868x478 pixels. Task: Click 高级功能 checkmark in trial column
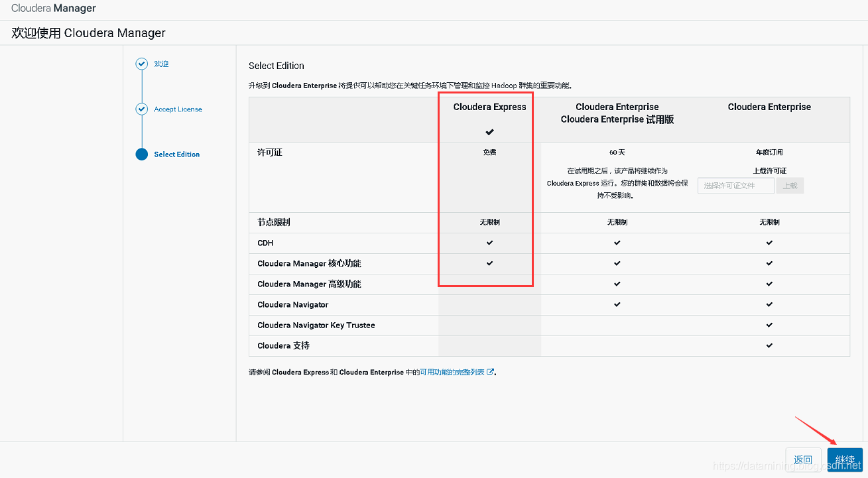click(x=617, y=284)
